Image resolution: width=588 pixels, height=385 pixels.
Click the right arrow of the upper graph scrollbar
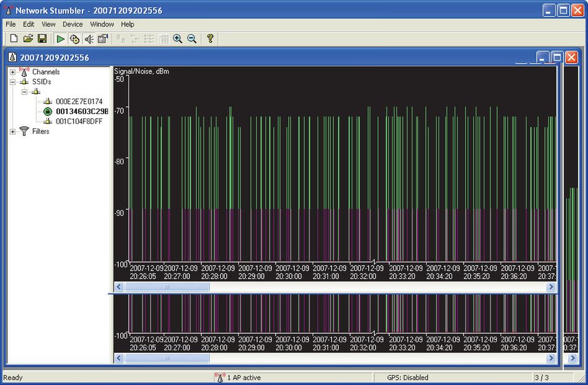[551, 287]
